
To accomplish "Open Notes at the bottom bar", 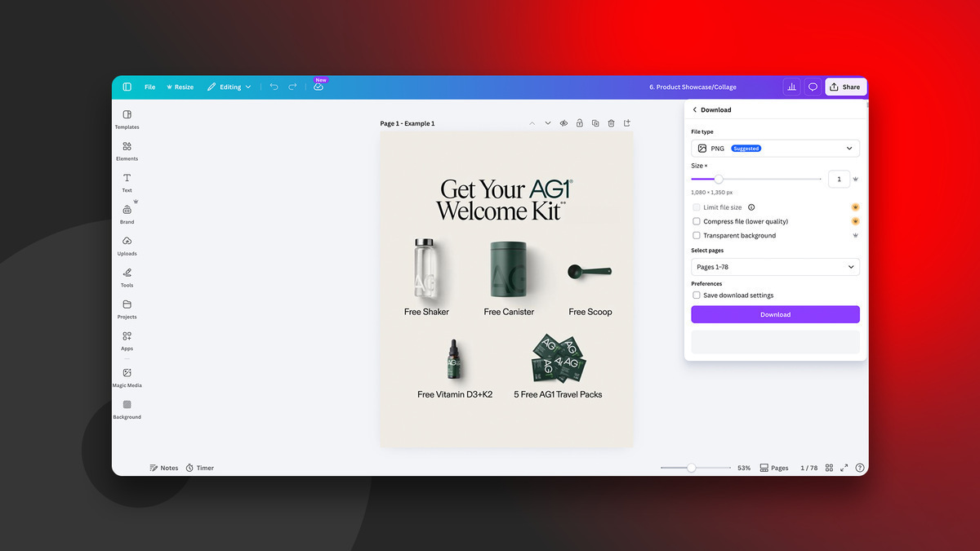I will 164,468.
